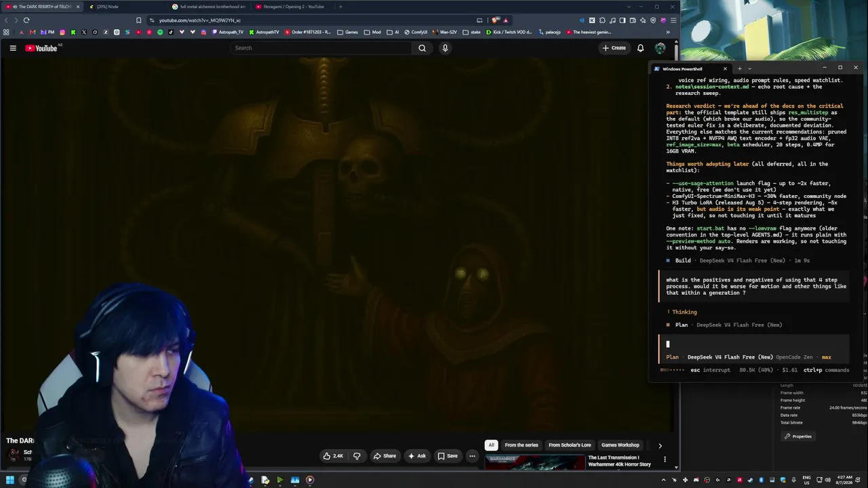
Task: Open the Brave Rewards triangle icon
Action: (x=505, y=20)
